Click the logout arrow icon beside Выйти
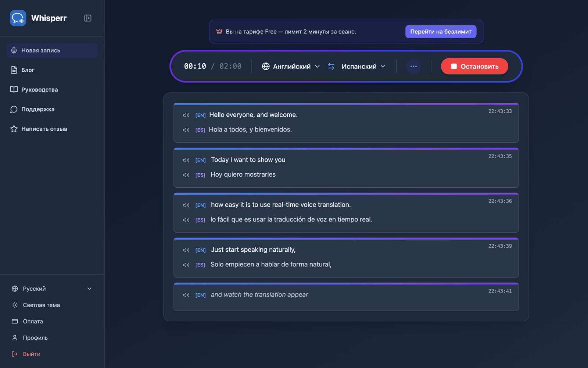This screenshot has width=588, height=368. 15,354
